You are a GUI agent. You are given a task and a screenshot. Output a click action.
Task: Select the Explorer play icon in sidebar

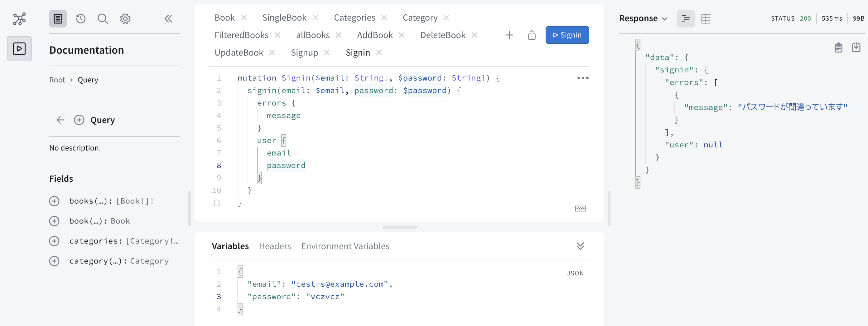19,49
